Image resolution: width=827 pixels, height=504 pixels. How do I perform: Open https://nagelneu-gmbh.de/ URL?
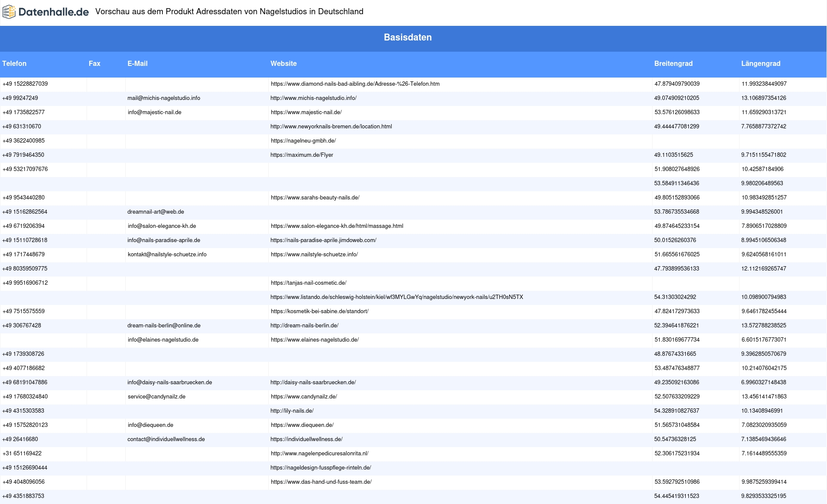(303, 141)
